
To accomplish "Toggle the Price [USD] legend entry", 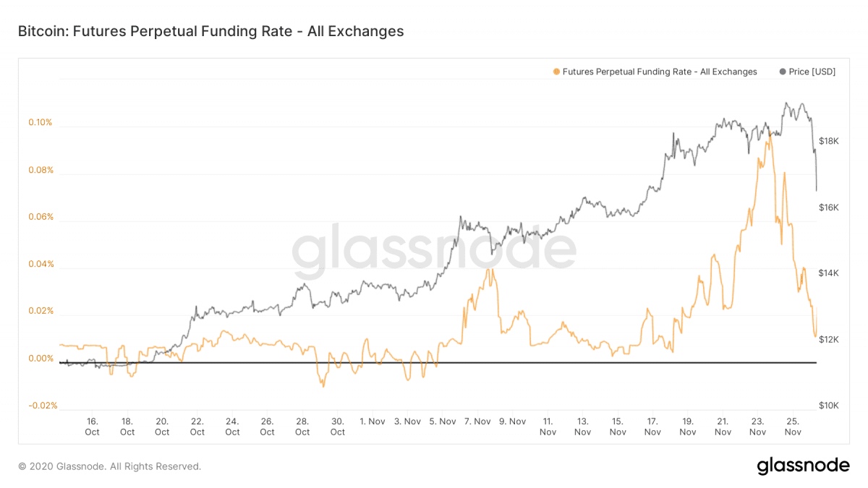I will pos(807,72).
